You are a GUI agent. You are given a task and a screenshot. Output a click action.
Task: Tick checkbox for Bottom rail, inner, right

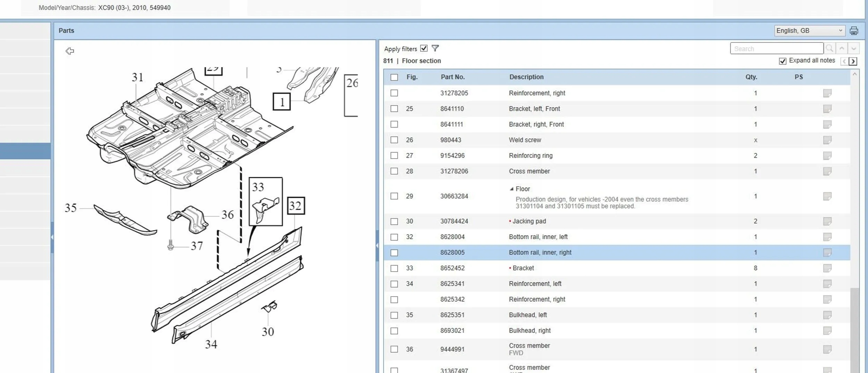[x=394, y=253]
